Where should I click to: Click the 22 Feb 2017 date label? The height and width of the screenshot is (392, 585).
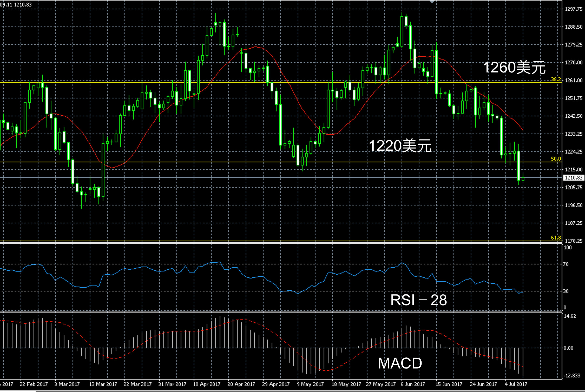(x=34, y=384)
